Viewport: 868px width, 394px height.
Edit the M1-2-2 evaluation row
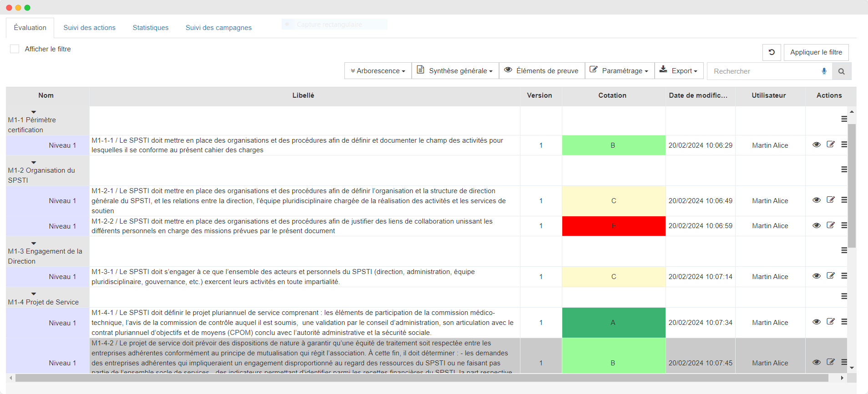click(x=831, y=225)
